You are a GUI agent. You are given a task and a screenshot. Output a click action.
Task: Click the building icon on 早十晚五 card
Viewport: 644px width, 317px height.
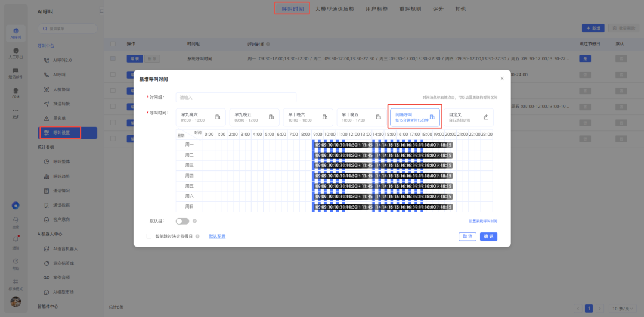coord(378,117)
